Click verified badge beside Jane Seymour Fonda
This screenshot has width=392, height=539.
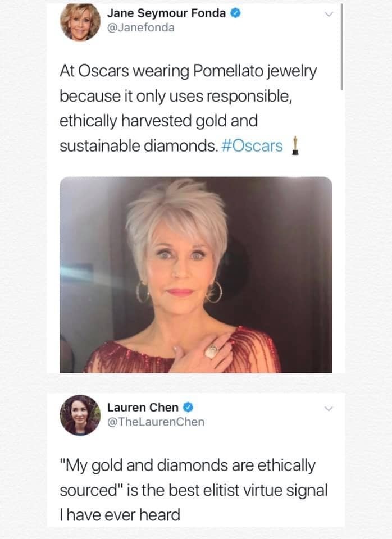tap(236, 13)
